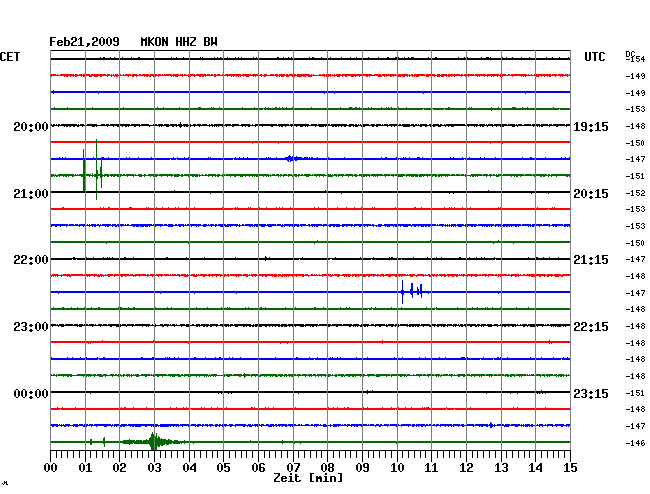Click the minute tick label "00"
The image size is (650, 494).
(x=51, y=468)
